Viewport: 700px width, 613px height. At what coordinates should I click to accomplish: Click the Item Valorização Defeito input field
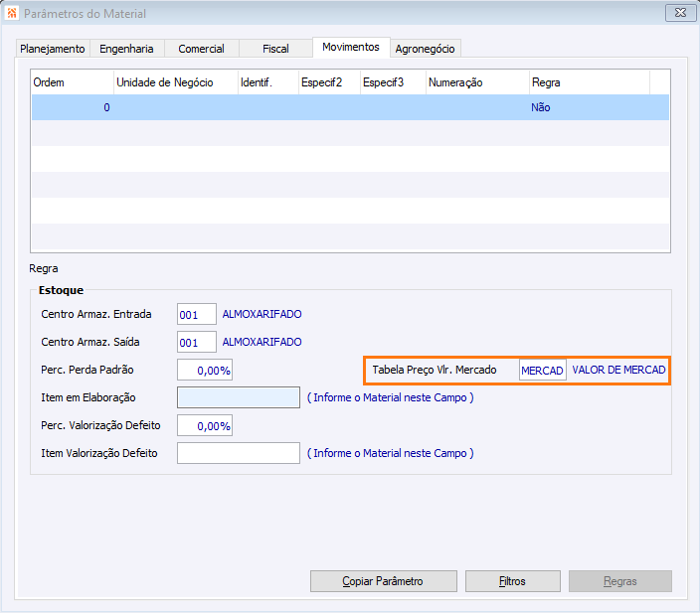pos(239,453)
